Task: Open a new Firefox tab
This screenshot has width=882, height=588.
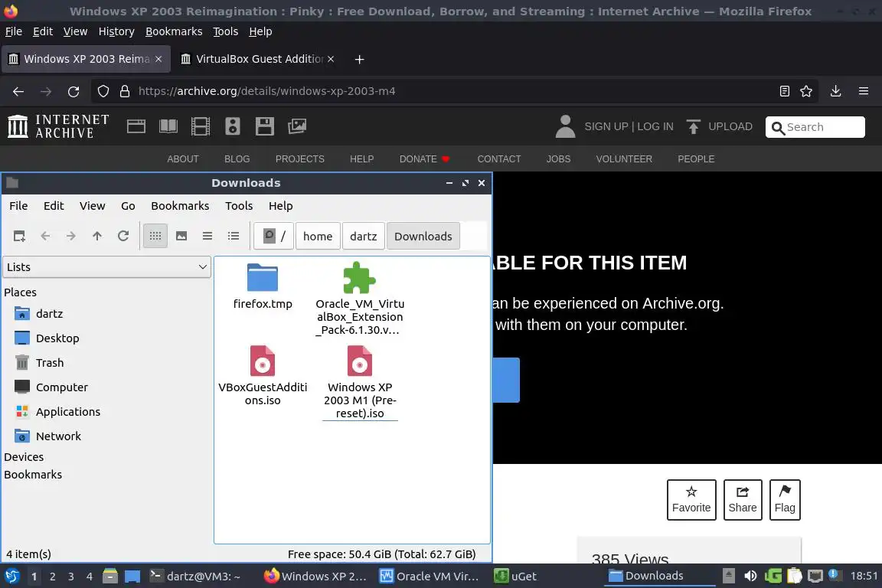Action: coord(359,59)
